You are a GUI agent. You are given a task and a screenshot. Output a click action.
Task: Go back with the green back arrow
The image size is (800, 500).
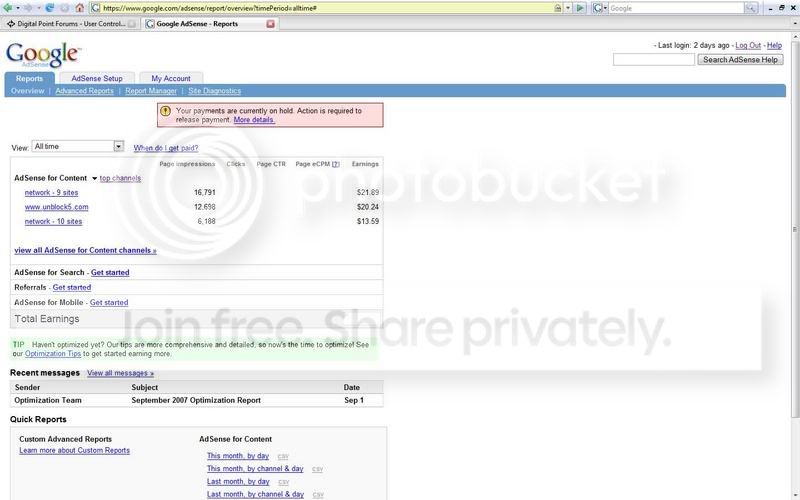click(x=8, y=8)
